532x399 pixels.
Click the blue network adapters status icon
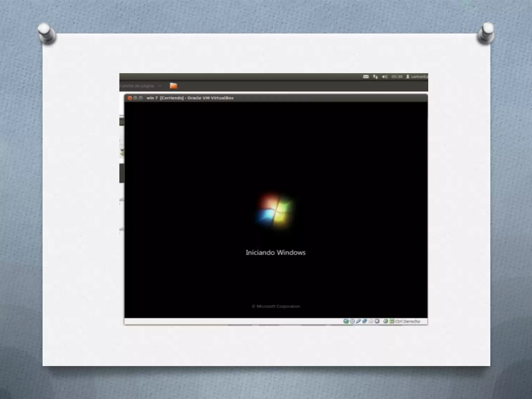(x=365, y=321)
